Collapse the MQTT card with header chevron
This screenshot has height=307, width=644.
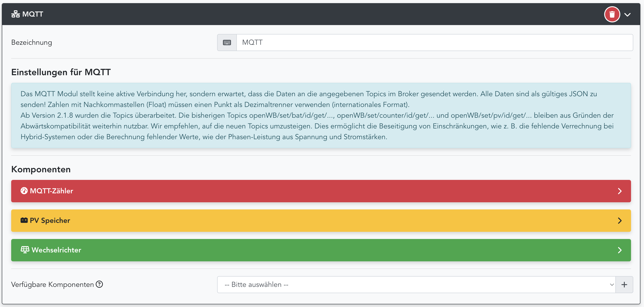pyautogui.click(x=627, y=15)
